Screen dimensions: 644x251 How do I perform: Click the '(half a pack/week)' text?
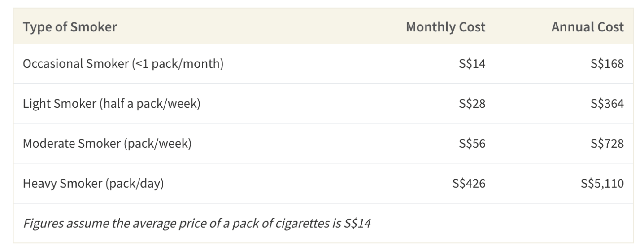(x=150, y=104)
